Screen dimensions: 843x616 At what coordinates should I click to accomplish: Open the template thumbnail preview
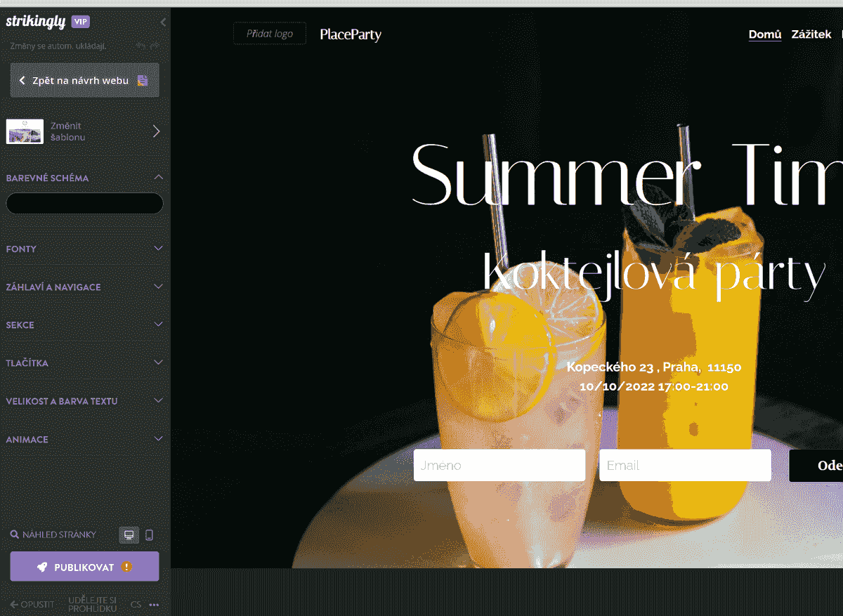(x=25, y=131)
